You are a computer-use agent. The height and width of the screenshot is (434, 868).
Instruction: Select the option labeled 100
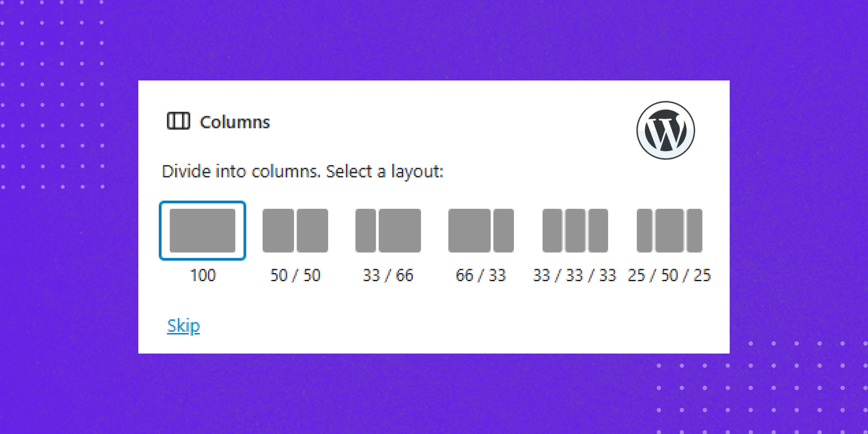(203, 275)
